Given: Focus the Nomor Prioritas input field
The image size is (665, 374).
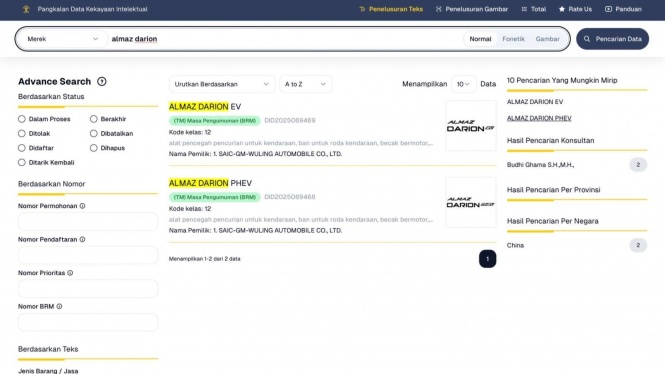Looking at the screenshot, I should click(x=88, y=289).
